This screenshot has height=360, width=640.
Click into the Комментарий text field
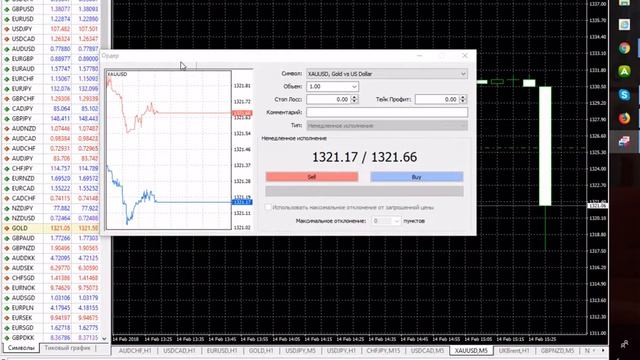tap(387, 112)
